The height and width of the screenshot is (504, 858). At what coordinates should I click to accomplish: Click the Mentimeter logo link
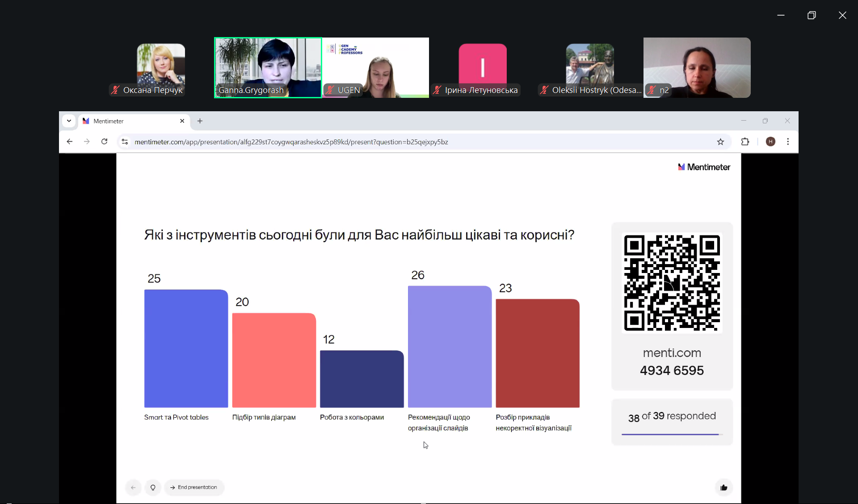704,167
